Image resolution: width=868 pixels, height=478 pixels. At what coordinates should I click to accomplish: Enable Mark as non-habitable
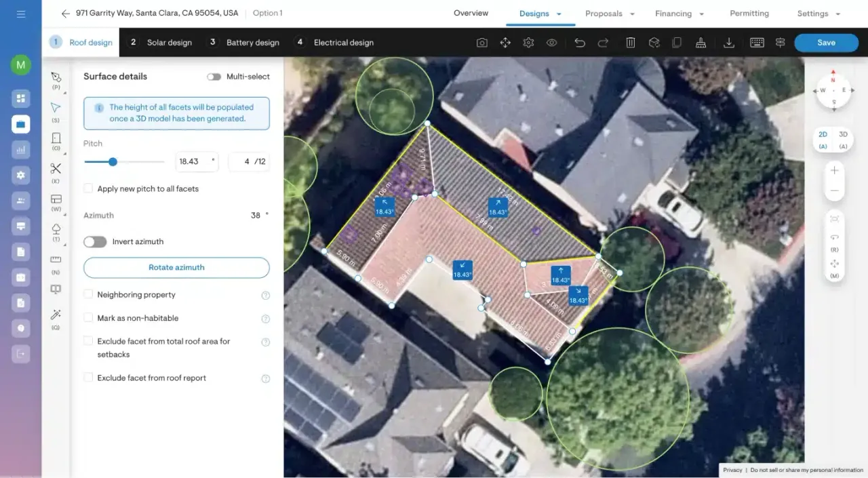click(x=88, y=318)
